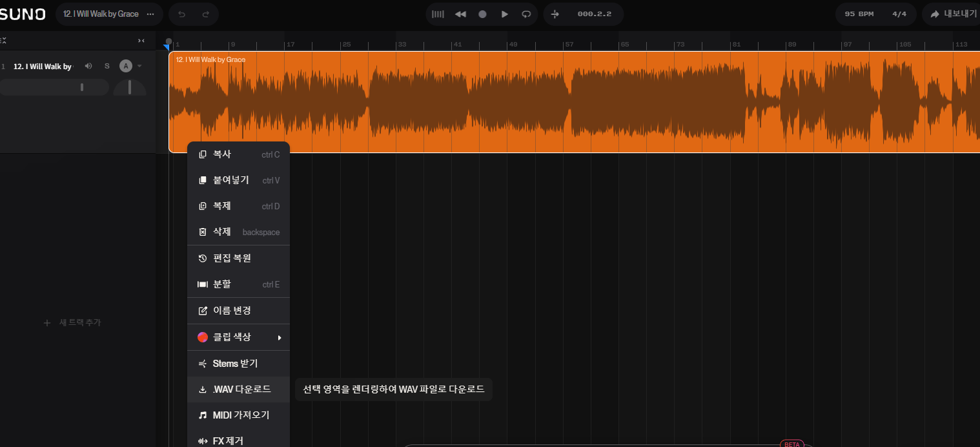Jump to bar 33 on the ruler
The width and height of the screenshot is (980, 447).
(x=402, y=45)
